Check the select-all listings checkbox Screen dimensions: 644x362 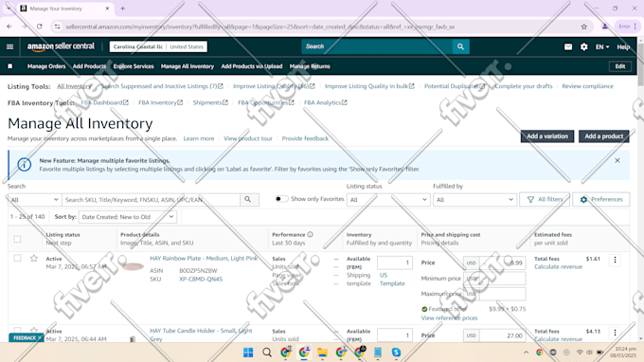[x=17, y=239]
